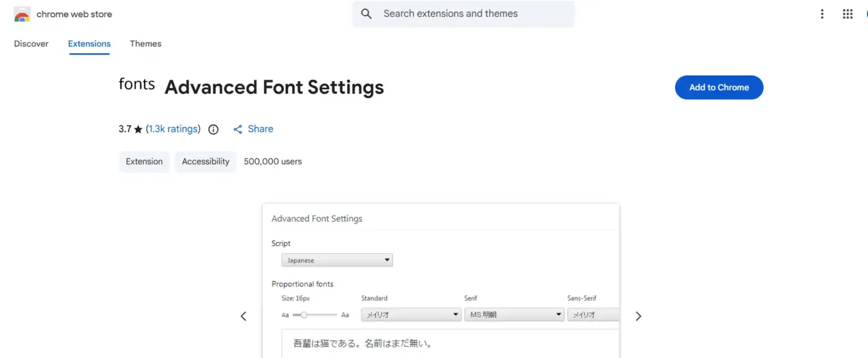This screenshot has height=358, width=868.
Task: Click the Proportional fonts label
Action: (x=303, y=284)
